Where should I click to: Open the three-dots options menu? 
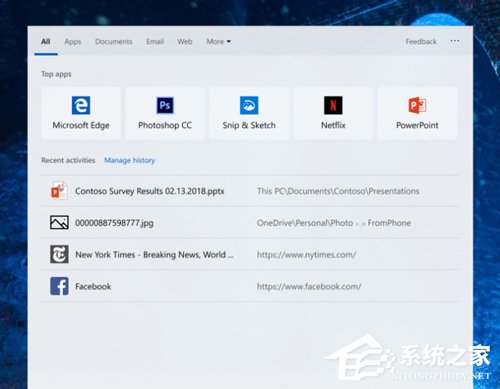pos(455,41)
